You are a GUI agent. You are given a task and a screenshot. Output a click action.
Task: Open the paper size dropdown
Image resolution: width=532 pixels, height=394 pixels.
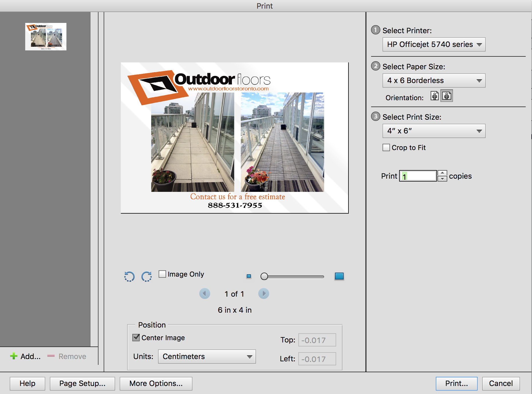[434, 80]
